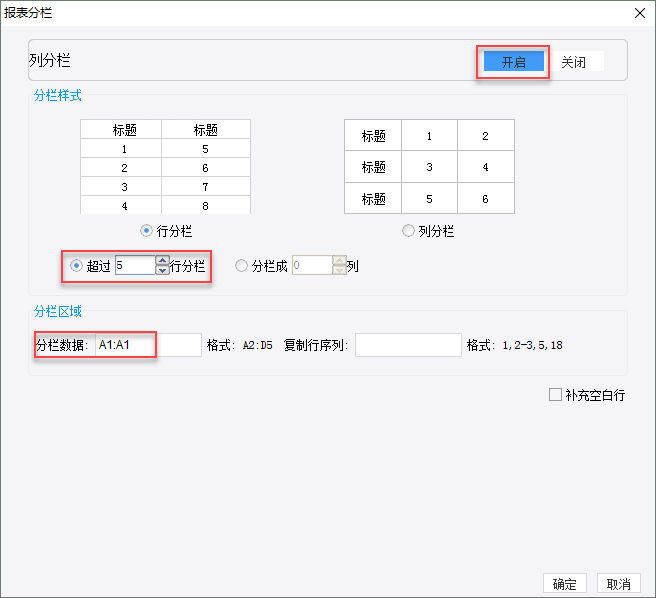Click the column-split preview table thumbnail
The height and width of the screenshot is (598, 656).
click(x=429, y=167)
